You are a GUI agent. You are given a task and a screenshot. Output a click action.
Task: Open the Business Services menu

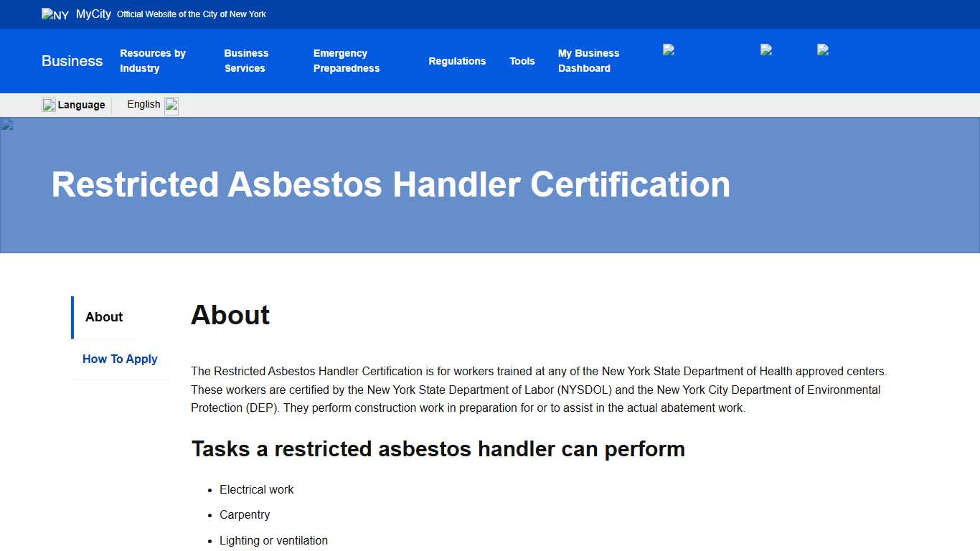246,61
